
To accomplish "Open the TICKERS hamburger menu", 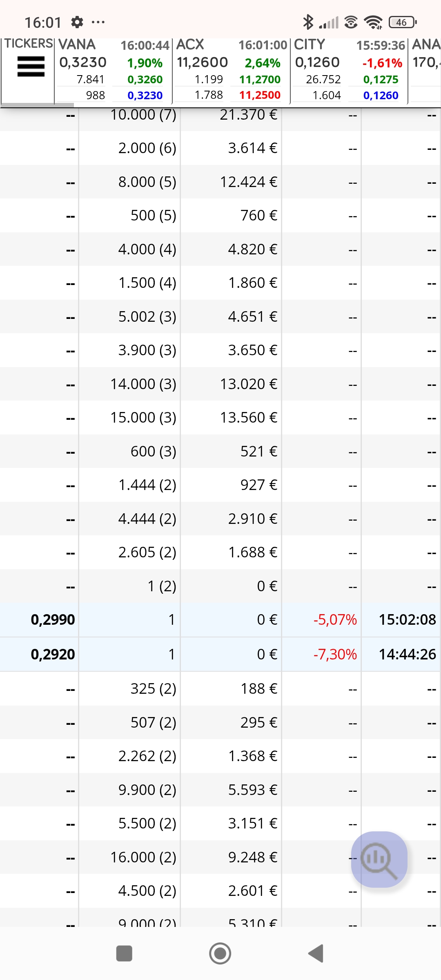I will point(31,67).
